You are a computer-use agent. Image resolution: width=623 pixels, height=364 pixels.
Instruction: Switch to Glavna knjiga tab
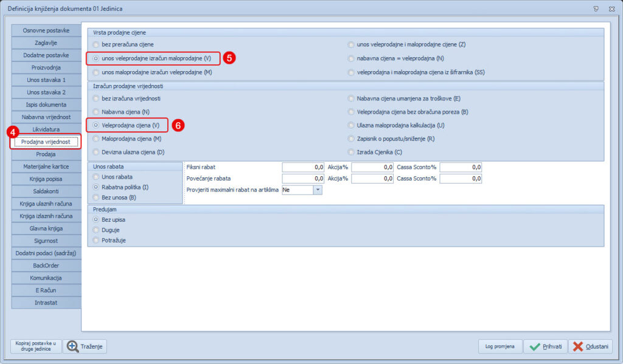[x=46, y=228]
